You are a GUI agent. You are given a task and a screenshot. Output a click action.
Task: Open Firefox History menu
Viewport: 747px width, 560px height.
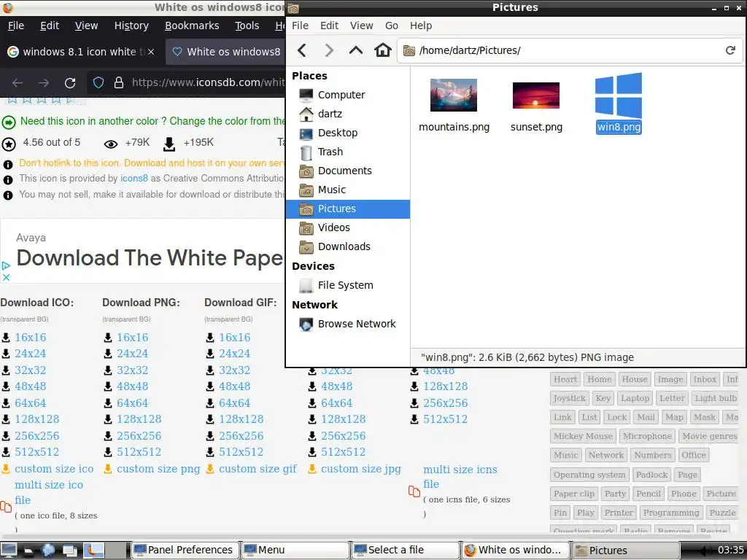(x=131, y=26)
